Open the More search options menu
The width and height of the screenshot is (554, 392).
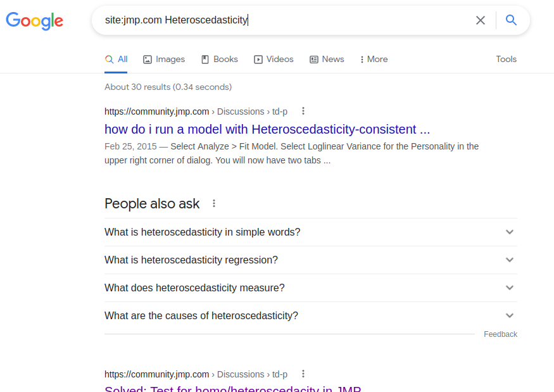pos(374,59)
